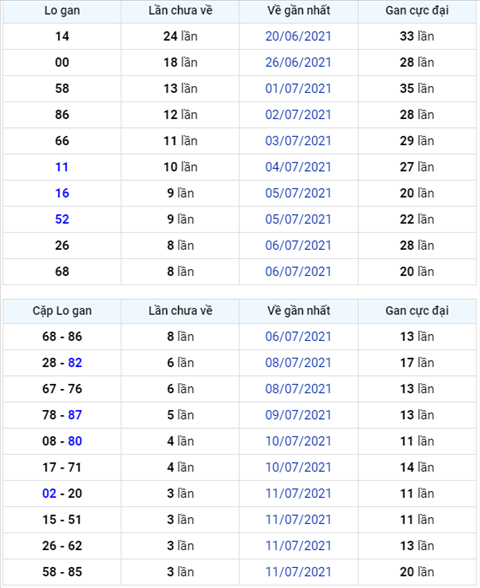Open the 26/06/2021 date link
This screenshot has height=588, width=480.
pos(298,63)
